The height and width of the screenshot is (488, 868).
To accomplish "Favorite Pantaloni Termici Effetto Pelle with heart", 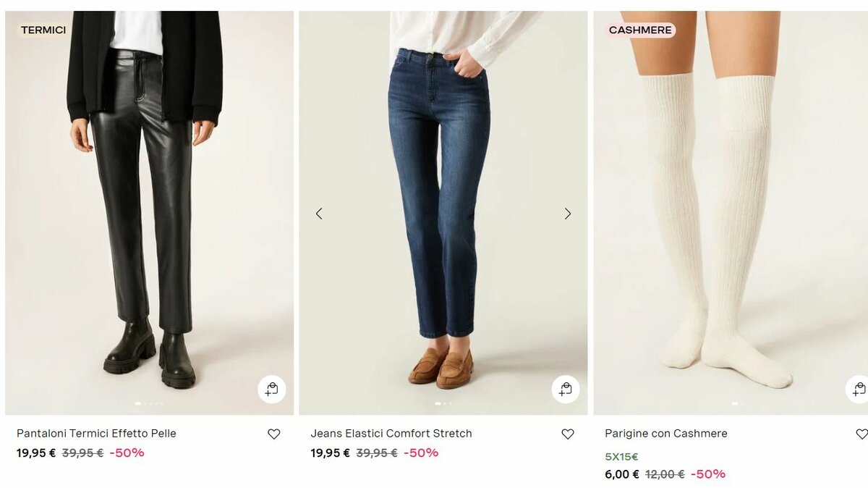I will click(x=273, y=434).
